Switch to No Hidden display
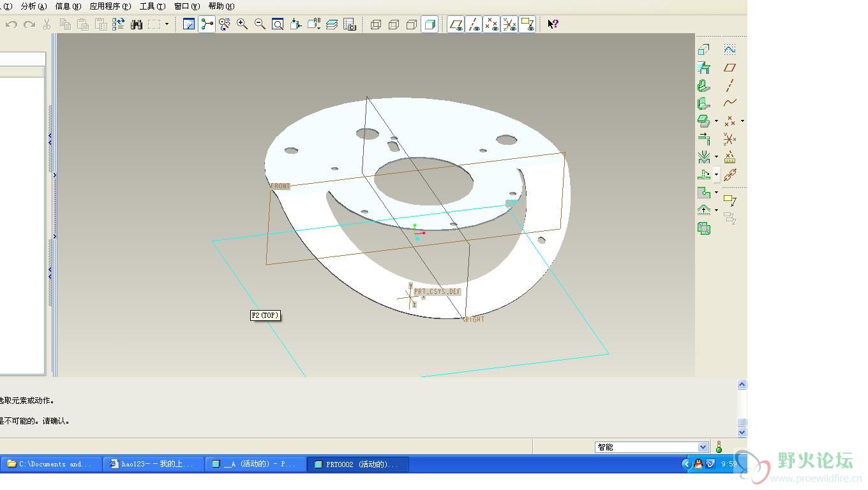 (x=412, y=24)
